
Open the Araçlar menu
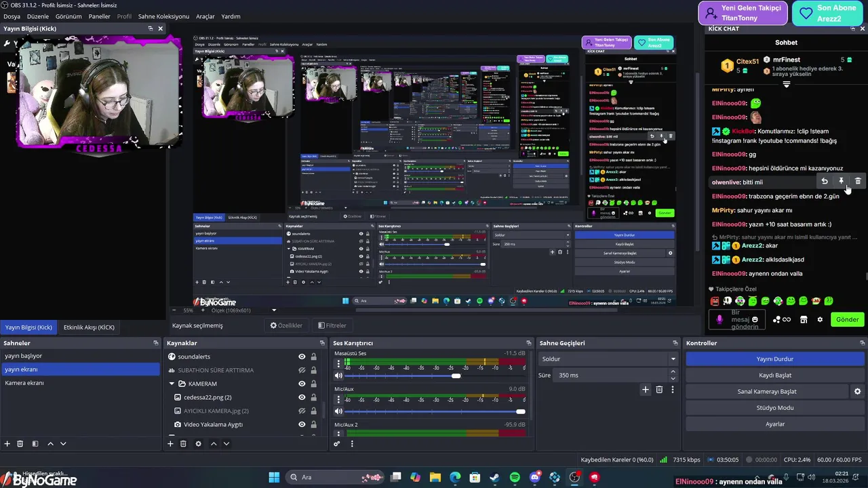point(205,16)
